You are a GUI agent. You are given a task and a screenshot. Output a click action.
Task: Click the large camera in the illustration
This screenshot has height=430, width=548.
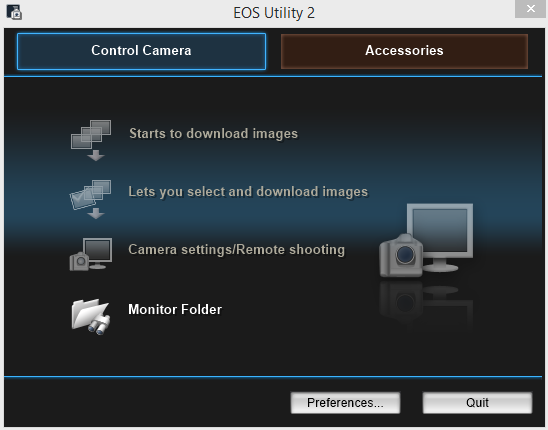click(401, 256)
